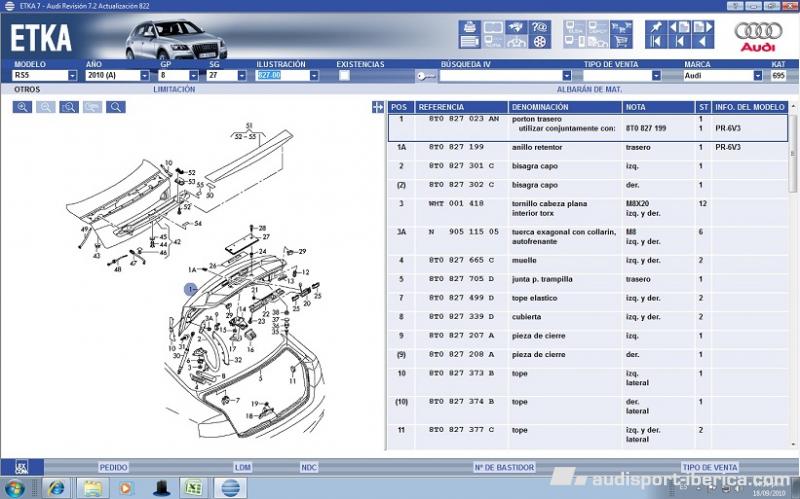The image size is (800, 499).
Task: Click position marker 1 in the diagram
Action: [x=190, y=289]
